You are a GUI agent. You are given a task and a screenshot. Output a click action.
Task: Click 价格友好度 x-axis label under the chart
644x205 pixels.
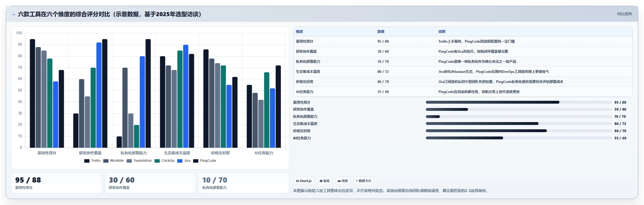(x=221, y=153)
